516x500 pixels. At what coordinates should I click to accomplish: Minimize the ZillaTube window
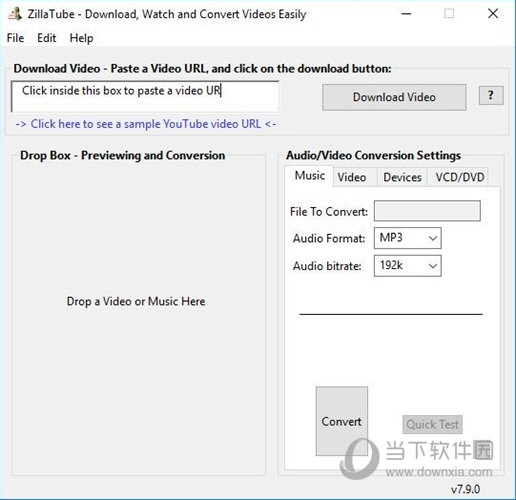pyautogui.click(x=406, y=14)
